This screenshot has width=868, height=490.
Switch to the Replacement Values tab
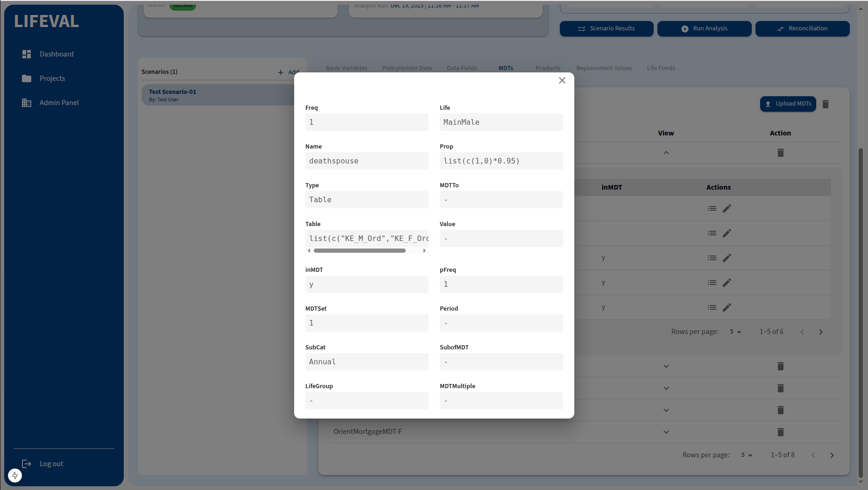[x=604, y=68]
